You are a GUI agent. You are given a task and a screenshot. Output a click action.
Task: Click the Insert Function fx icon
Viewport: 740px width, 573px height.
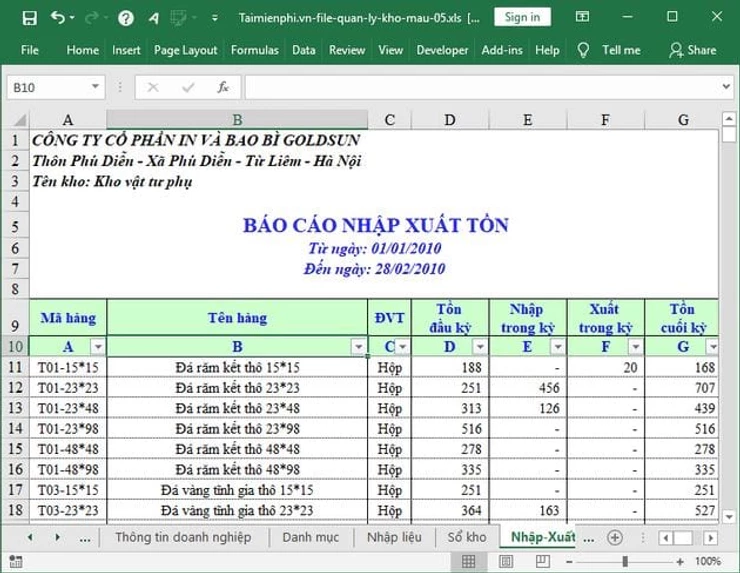pyautogui.click(x=223, y=87)
